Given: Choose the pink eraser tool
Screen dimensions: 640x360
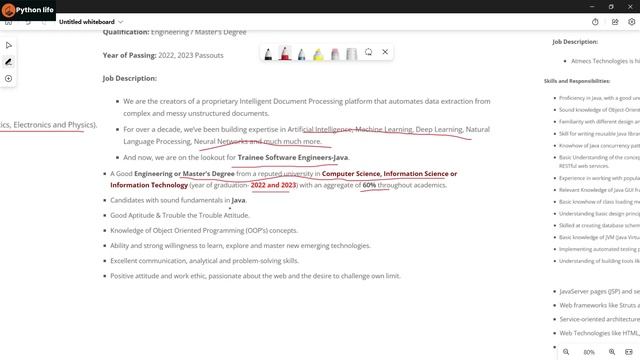Looking at the screenshot, I should tap(335, 53).
